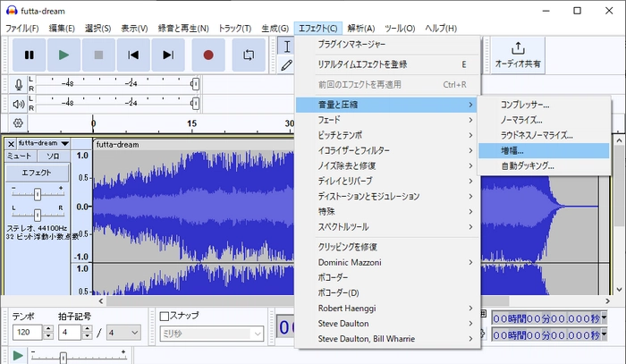Open the futta-dream track name dropdown
Image resolution: width=626 pixels, height=364 pixels.
pyautogui.click(x=40, y=143)
